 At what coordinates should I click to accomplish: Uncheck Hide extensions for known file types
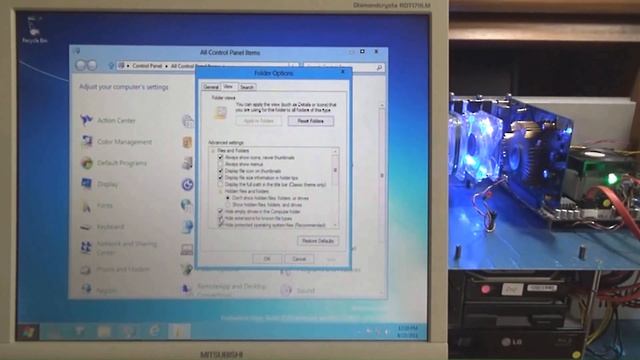point(220,218)
